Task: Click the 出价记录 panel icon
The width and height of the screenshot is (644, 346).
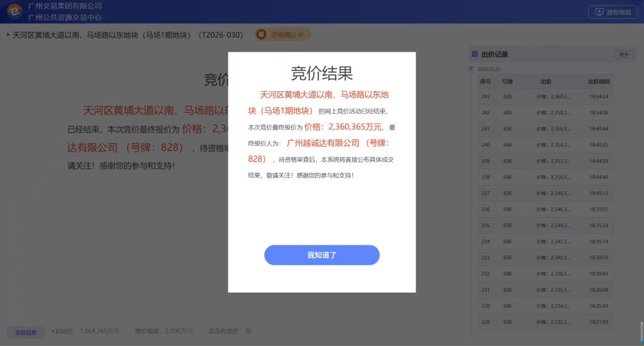Action: coord(475,54)
